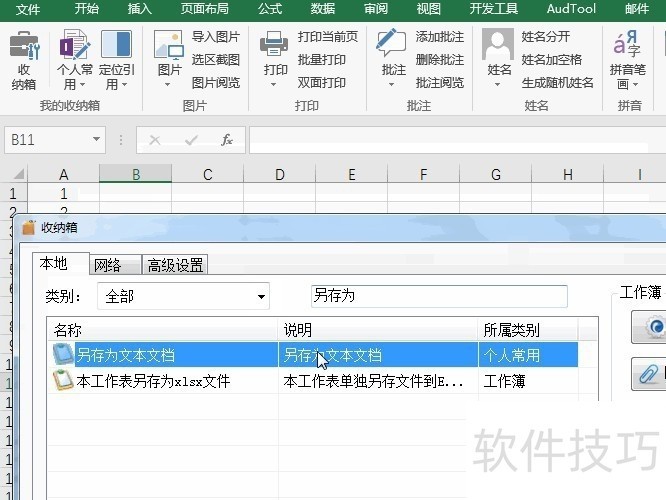Click 批量打印 command
This screenshot has width=666, height=500.
322,60
